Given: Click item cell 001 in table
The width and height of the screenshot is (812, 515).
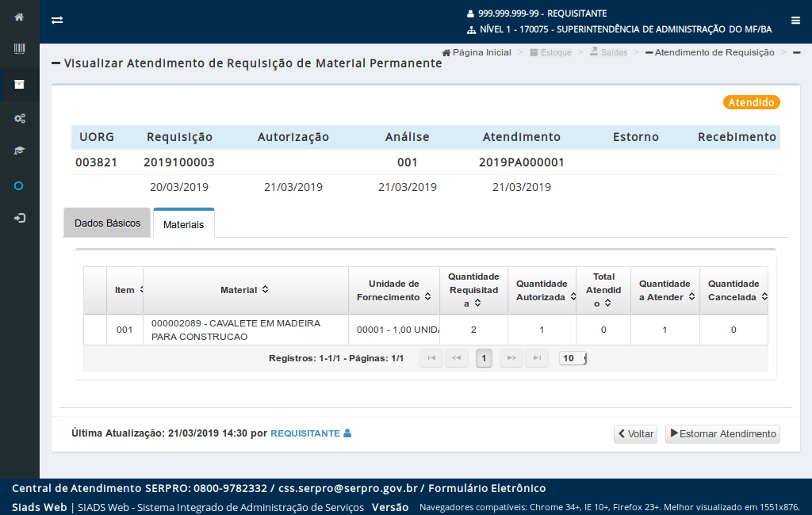Looking at the screenshot, I should coord(124,330).
